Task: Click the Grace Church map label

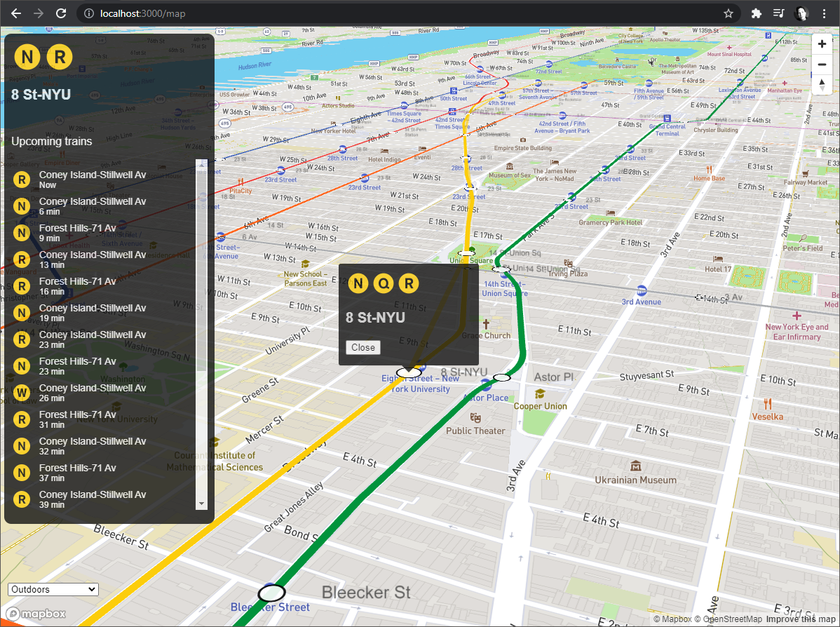Action: (x=486, y=335)
